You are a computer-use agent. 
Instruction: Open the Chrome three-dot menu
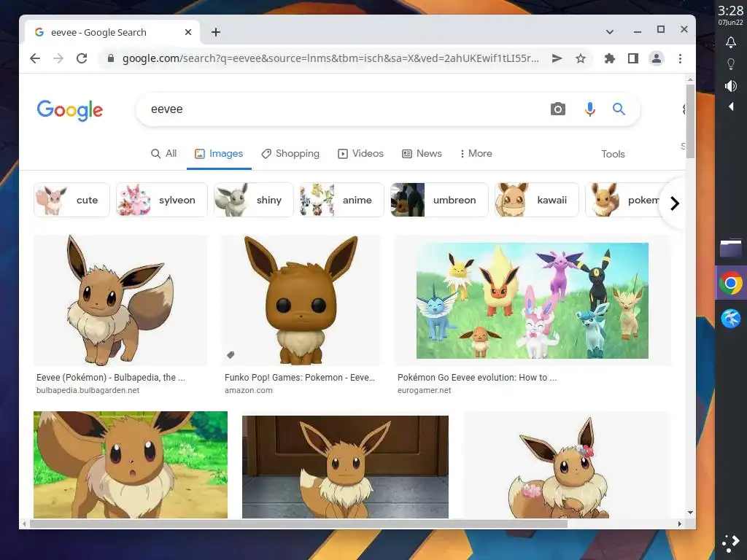click(x=680, y=58)
